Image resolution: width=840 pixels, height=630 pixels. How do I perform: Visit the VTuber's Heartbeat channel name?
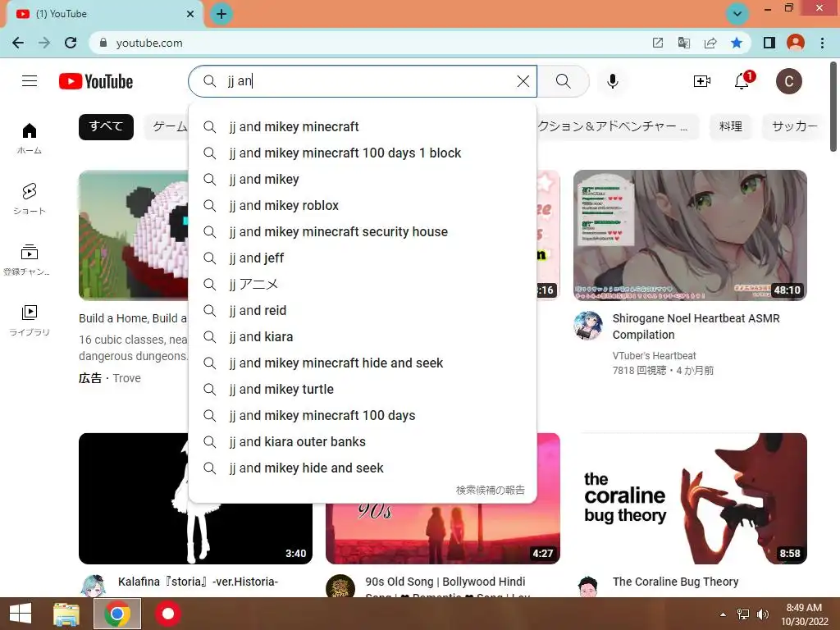pyautogui.click(x=654, y=355)
